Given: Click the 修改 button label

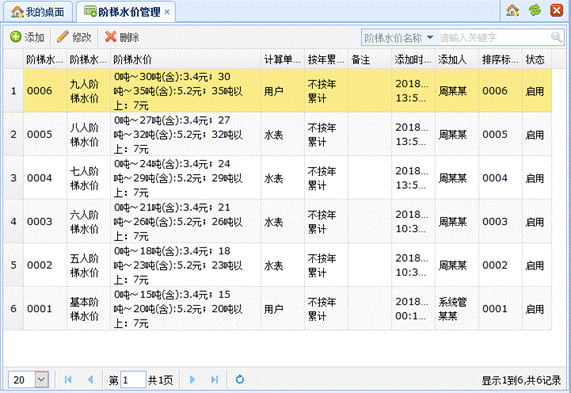Looking at the screenshot, I should point(82,37).
